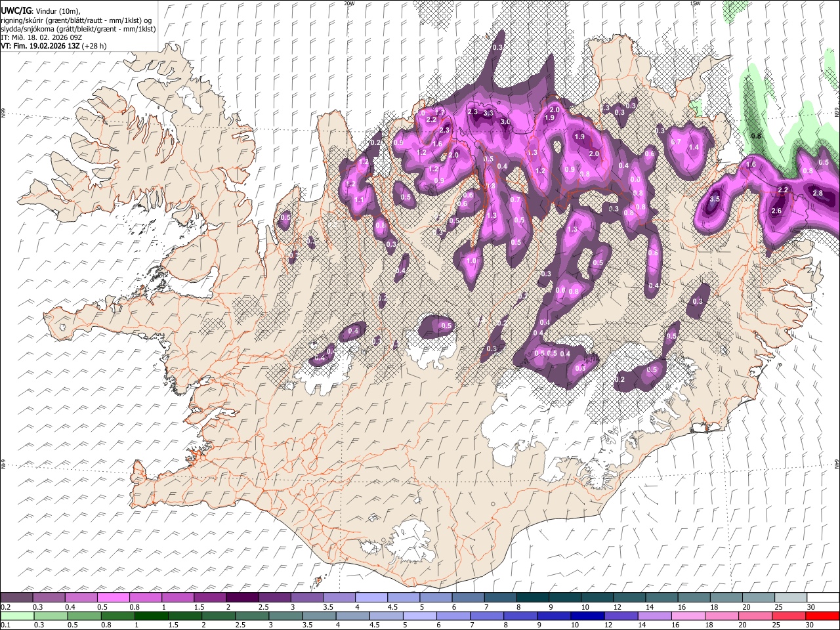Click the '30' label in the upper legend
The height and width of the screenshot is (630, 840).
[x=811, y=607]
